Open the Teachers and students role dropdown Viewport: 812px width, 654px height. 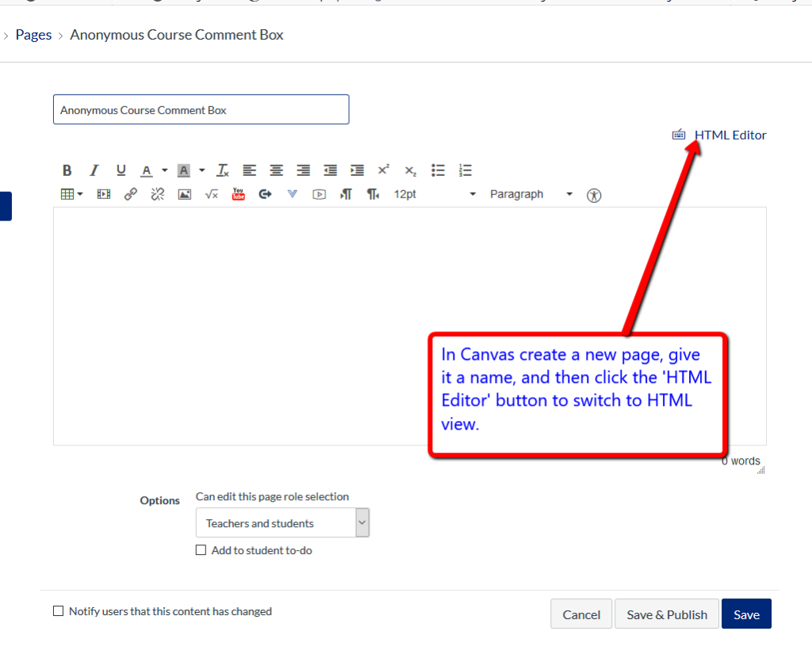pyautogui.click(x=282, y=522)
